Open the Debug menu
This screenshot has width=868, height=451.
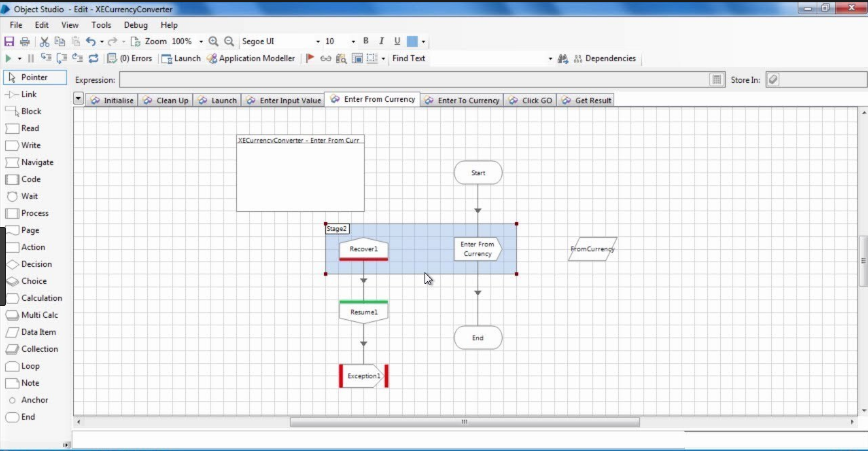(136, 25)
